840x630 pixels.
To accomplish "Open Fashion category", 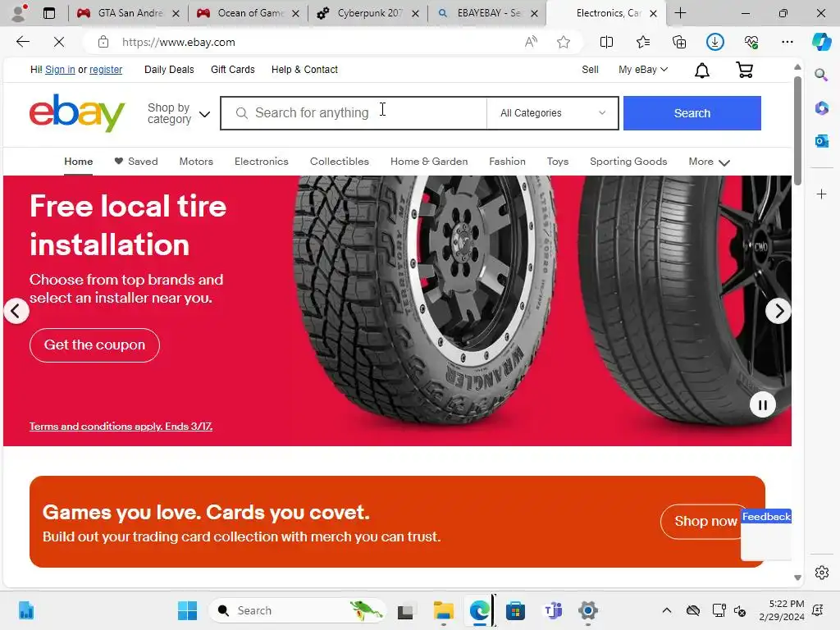I will (507, 162).
